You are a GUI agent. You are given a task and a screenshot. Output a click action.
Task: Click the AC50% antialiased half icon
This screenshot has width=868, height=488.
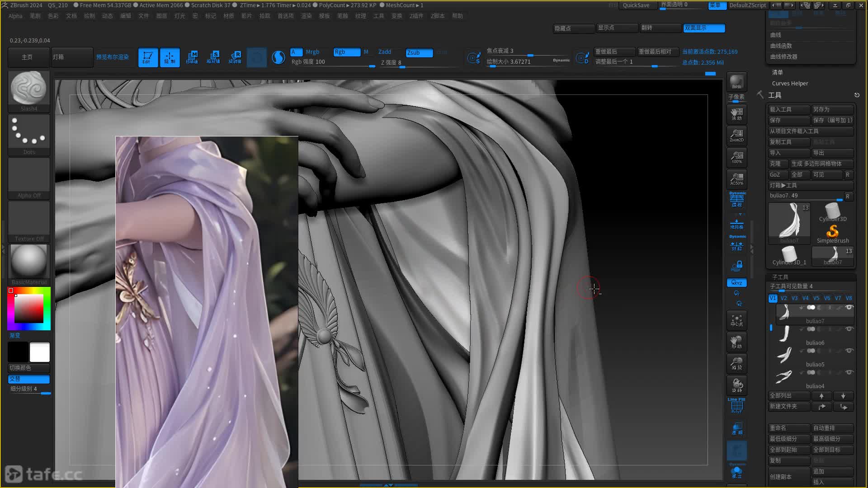click(x=736, y=179)
